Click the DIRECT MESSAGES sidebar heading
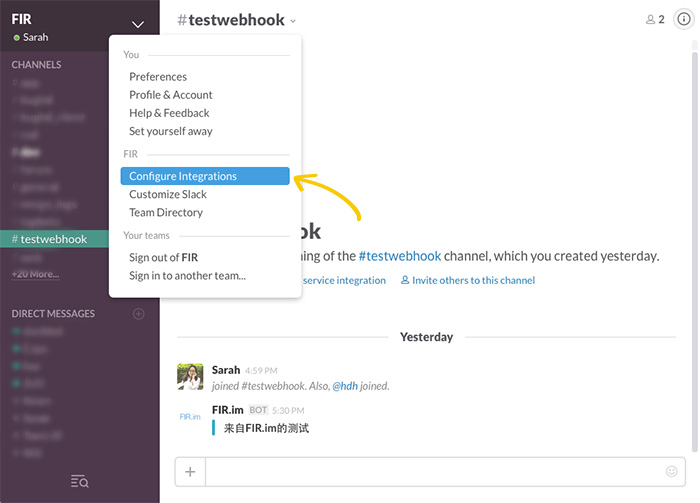The width and height of the screenshot is (700, 503). pyautogui.click(x=53, y=314)
